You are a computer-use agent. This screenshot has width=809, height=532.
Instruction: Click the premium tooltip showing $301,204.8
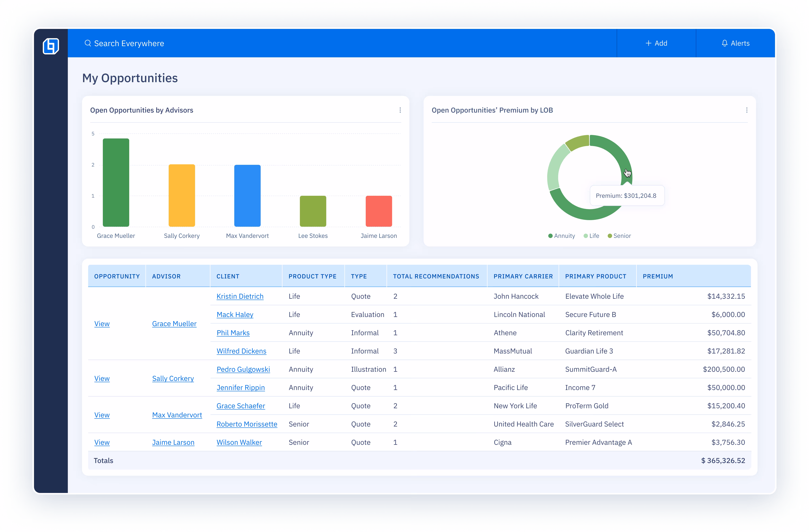pyautogui.click(x=626, y=196)
